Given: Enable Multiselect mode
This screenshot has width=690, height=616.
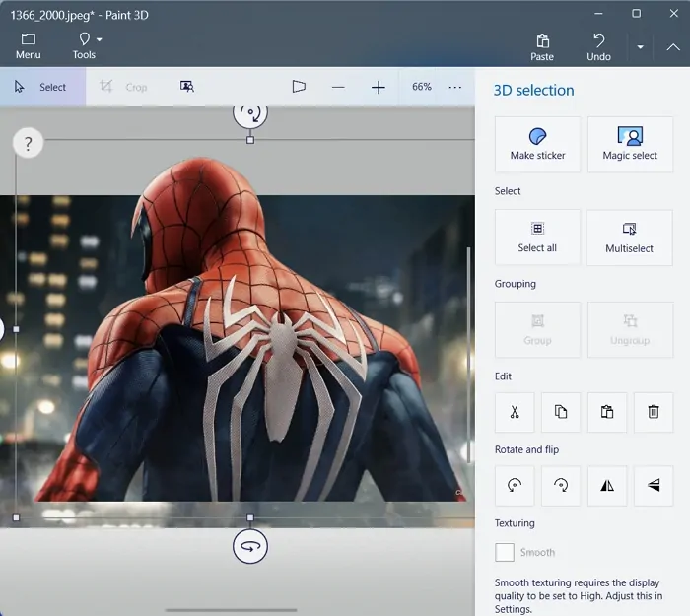Looking at the screenshot, I should (x=629, y=238).
